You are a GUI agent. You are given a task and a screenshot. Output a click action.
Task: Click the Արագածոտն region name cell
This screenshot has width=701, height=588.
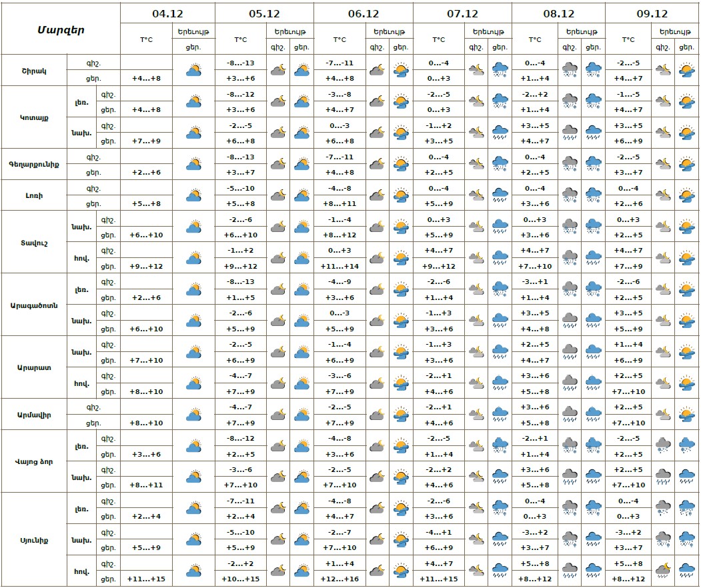(33, 305)
